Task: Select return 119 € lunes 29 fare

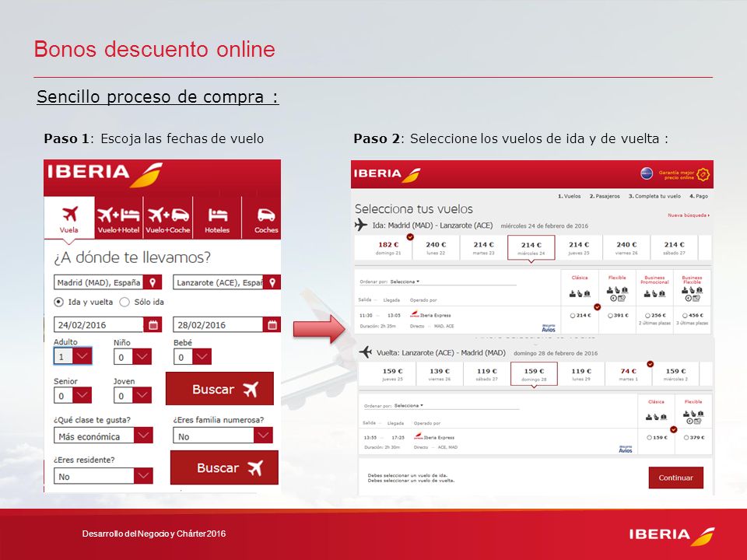Action: 581,374
